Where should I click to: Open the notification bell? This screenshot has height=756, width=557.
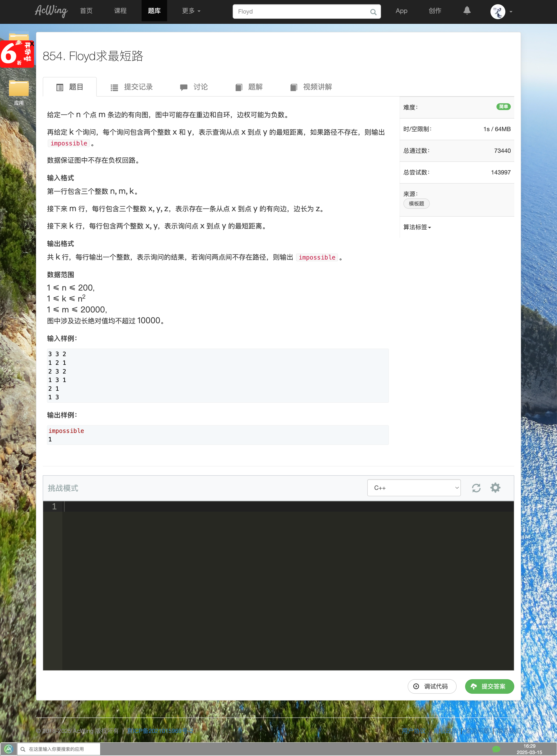coord(467,11)
